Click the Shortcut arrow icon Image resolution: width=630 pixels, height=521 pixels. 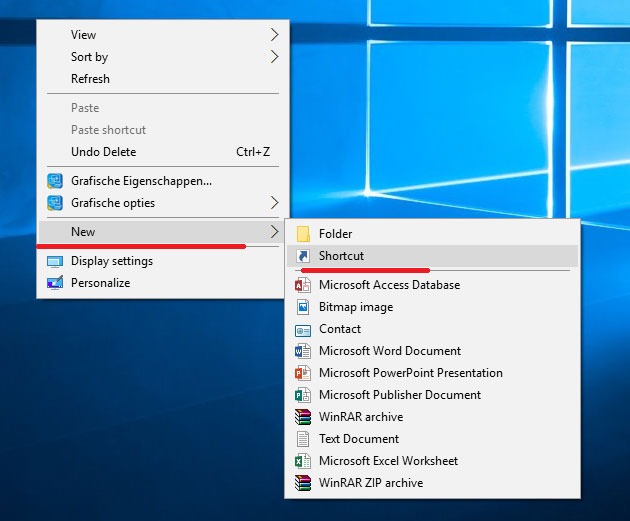coord(303,256)
